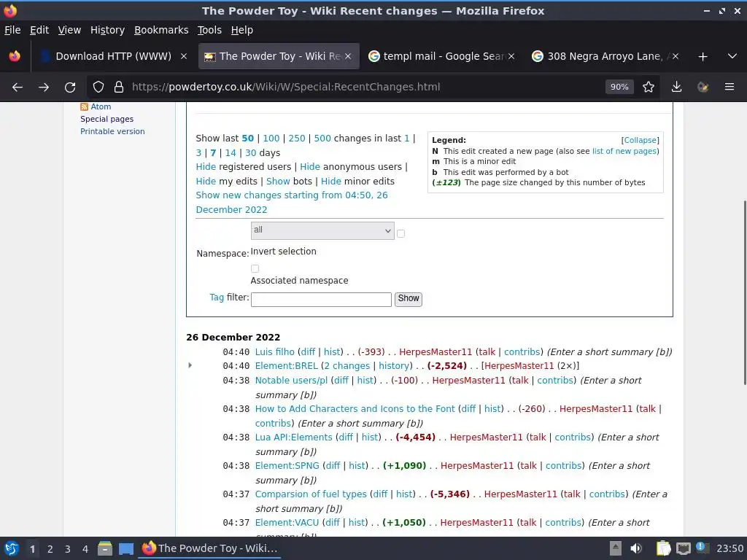Open Special pages in sidebar
The height and width of the screenshot is (560, 747).
107,119
